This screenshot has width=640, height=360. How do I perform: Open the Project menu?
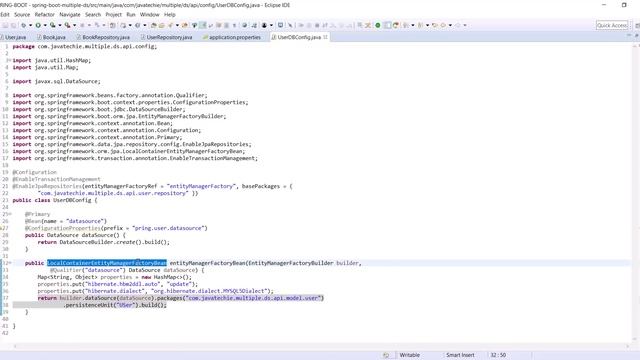coord(113,14)
